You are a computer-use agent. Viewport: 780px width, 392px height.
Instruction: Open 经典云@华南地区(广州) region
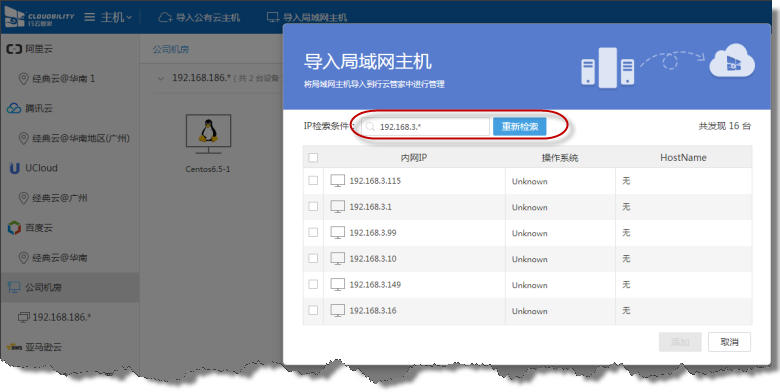click(x=81, y=138)
